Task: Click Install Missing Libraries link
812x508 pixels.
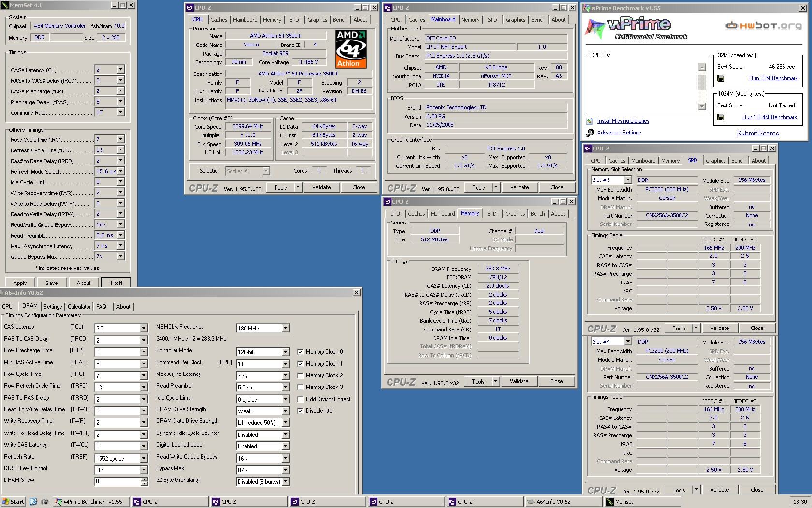Action: [x=623, y=121]
